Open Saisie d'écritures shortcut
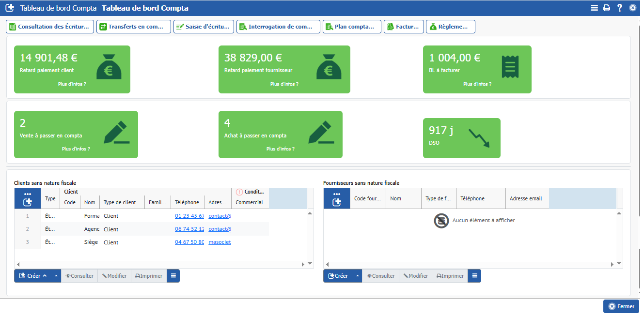 pos(204,27)
